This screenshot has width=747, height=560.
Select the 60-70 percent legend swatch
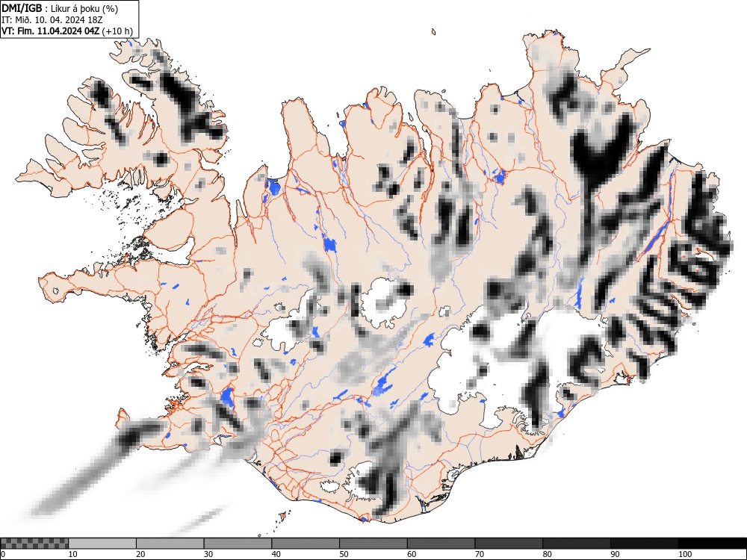441,544
